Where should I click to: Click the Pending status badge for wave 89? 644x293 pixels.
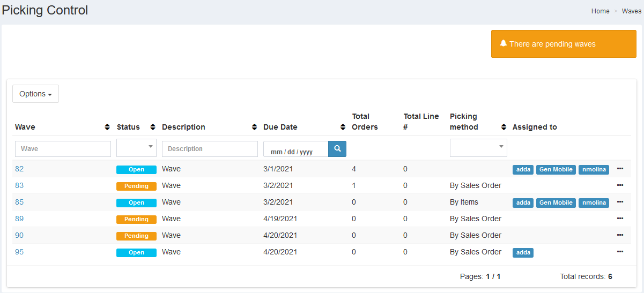136,219
